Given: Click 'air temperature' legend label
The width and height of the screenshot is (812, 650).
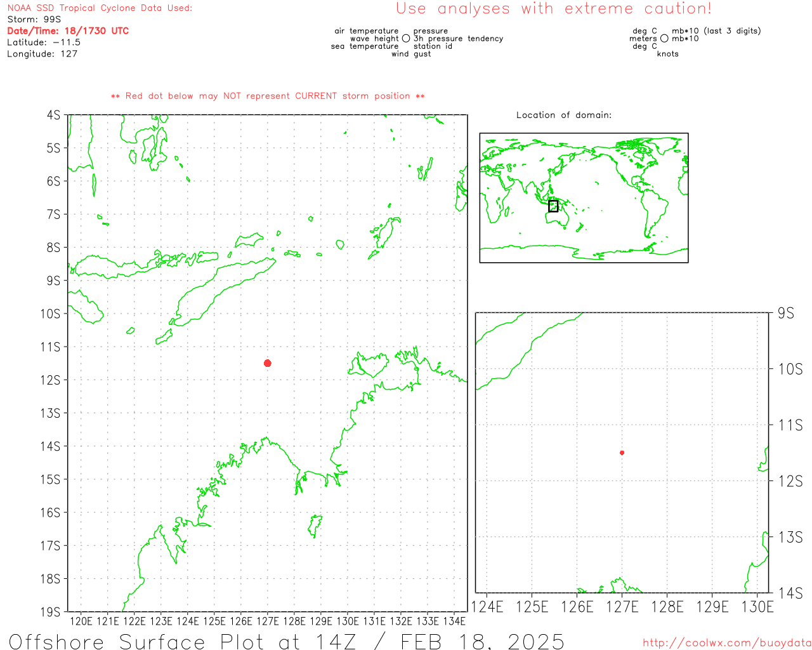Looking at the screenshot, I should tap(367, 31).
